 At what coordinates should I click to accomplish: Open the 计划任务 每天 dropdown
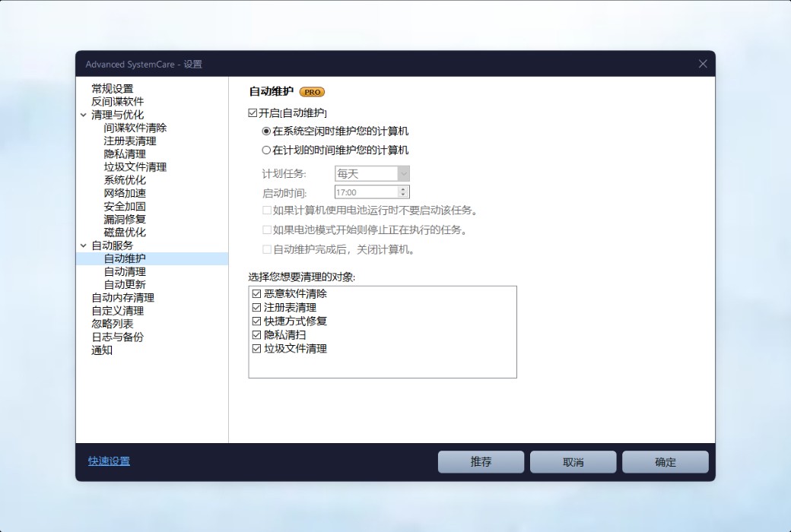pos(372,174)
